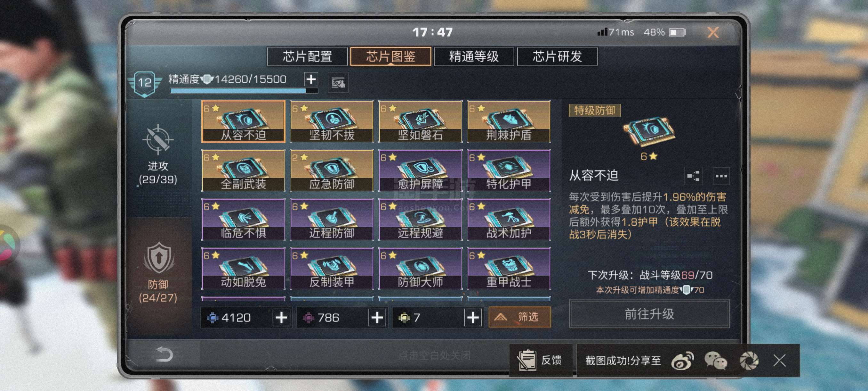This screenshot has height=391, width=868.
Task: Select the 战术加护 chip card
Action: (509, 219)
